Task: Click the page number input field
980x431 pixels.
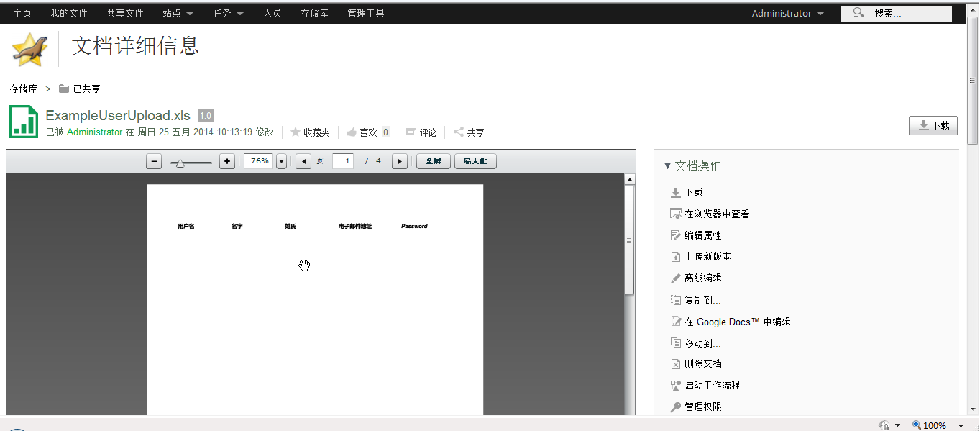Action: click(x=343, y=161)
